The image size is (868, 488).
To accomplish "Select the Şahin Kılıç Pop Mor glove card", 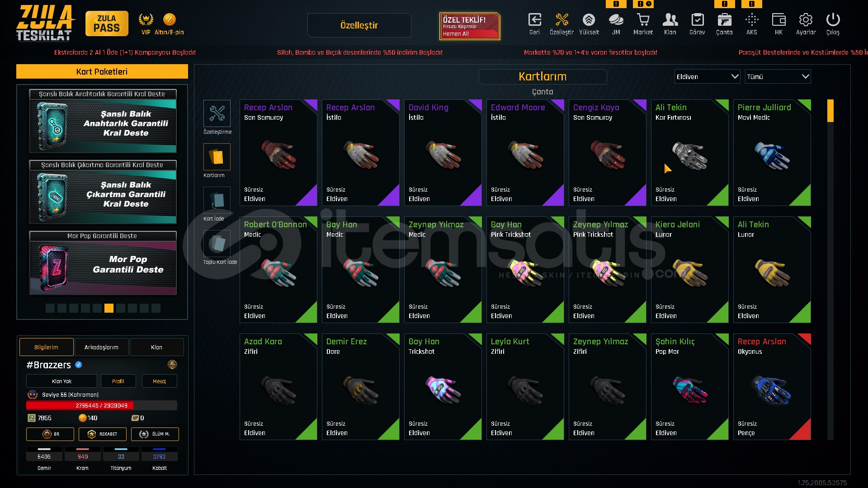I will (x=689, y=387).
